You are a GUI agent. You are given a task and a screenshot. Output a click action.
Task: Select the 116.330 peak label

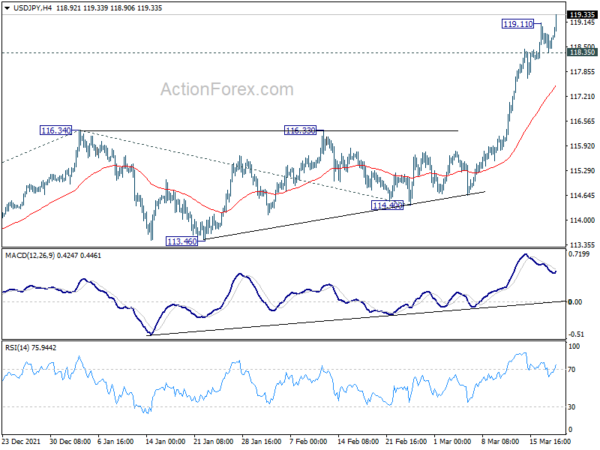[x=300, y=130]
